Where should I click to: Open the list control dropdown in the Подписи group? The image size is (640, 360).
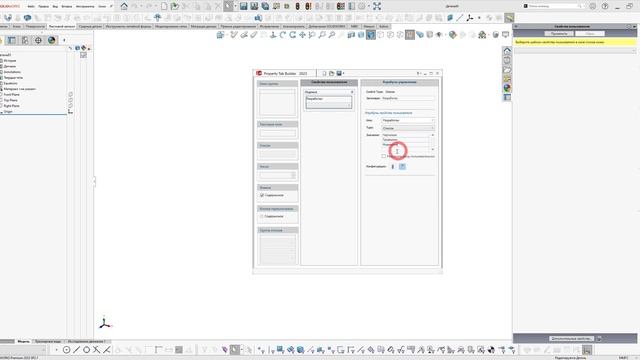(x=349, y=105)
